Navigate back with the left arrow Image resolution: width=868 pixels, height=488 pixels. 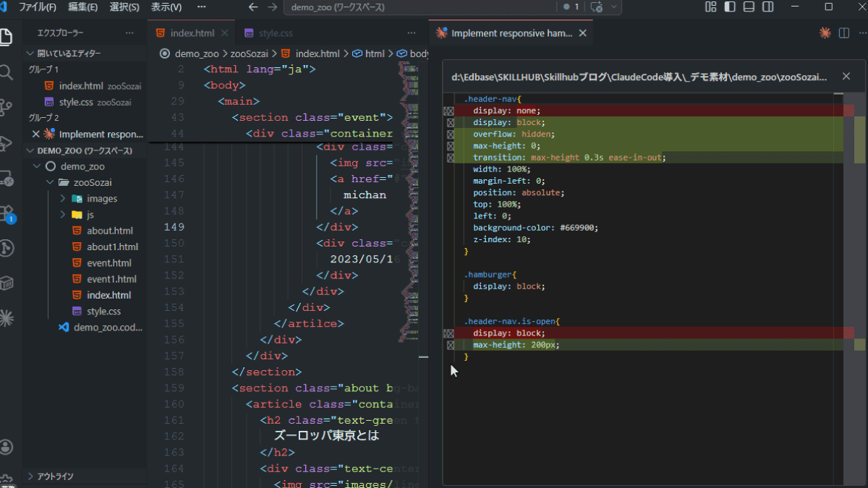coord(252,7)
